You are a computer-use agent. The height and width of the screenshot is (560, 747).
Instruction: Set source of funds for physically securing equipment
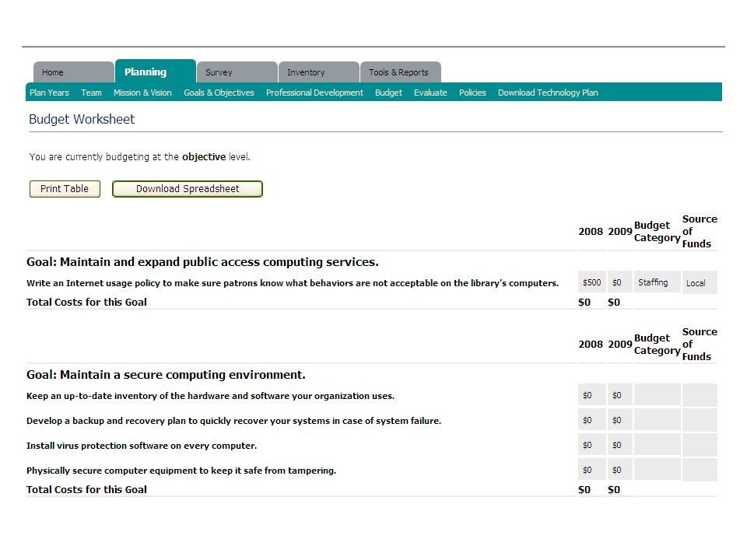tap(700, 470)
